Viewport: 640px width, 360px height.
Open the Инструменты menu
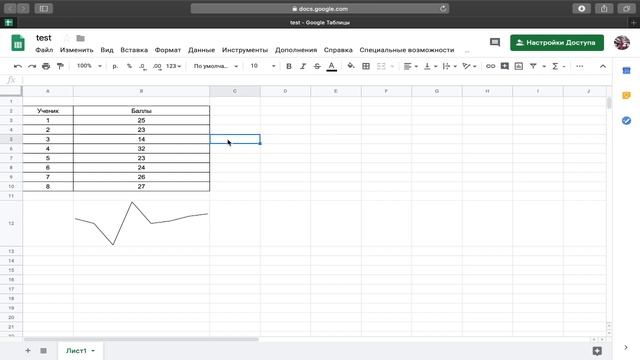(x=245, y=50)
